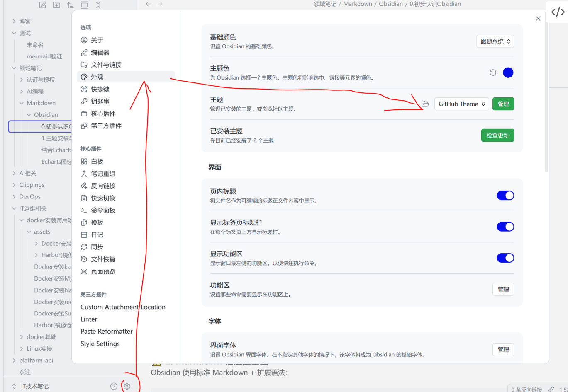Navigate forward with the right arrow

tap(161, 4)
